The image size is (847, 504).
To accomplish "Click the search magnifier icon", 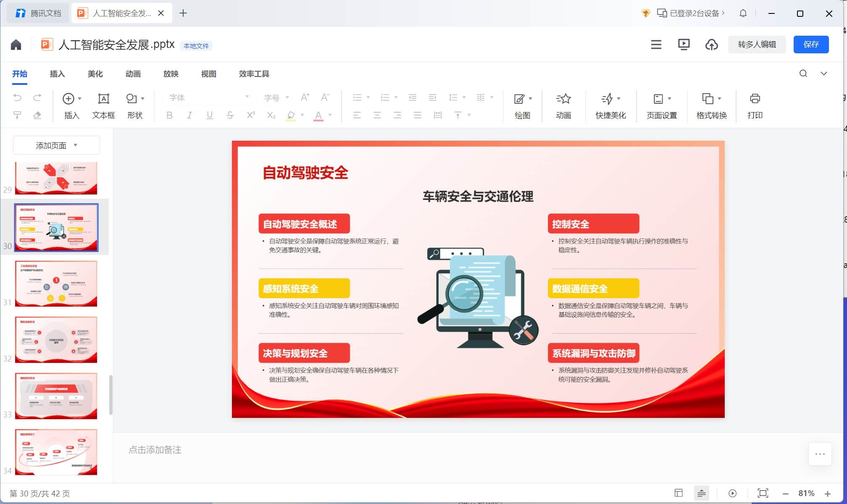I will [803, 73].
